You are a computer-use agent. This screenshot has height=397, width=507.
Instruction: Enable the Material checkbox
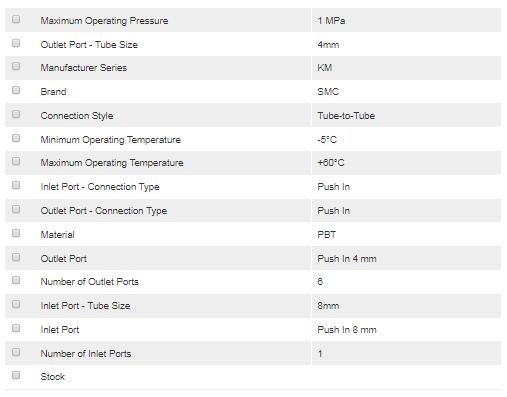pyautogui.click(x=16, y=233)
